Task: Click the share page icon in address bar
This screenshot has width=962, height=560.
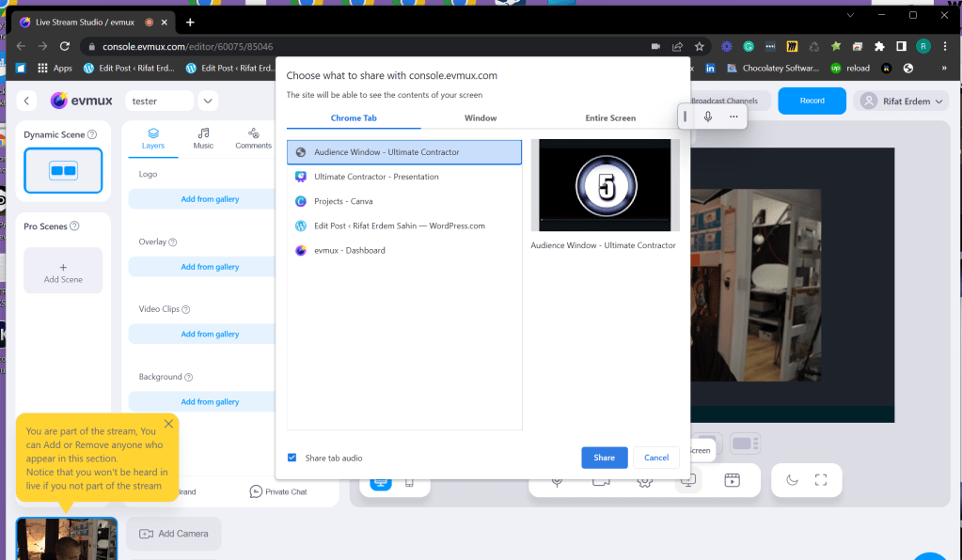Action: click(677, 47)
